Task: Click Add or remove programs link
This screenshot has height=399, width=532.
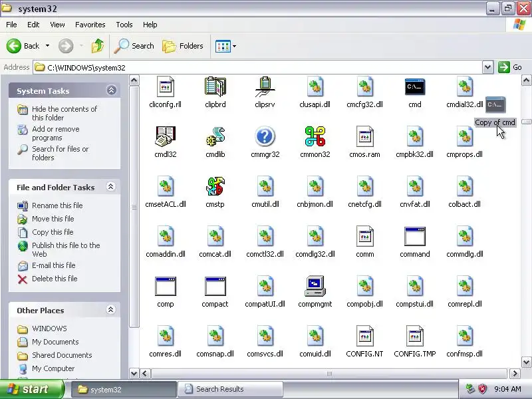Action: point(56,134)
